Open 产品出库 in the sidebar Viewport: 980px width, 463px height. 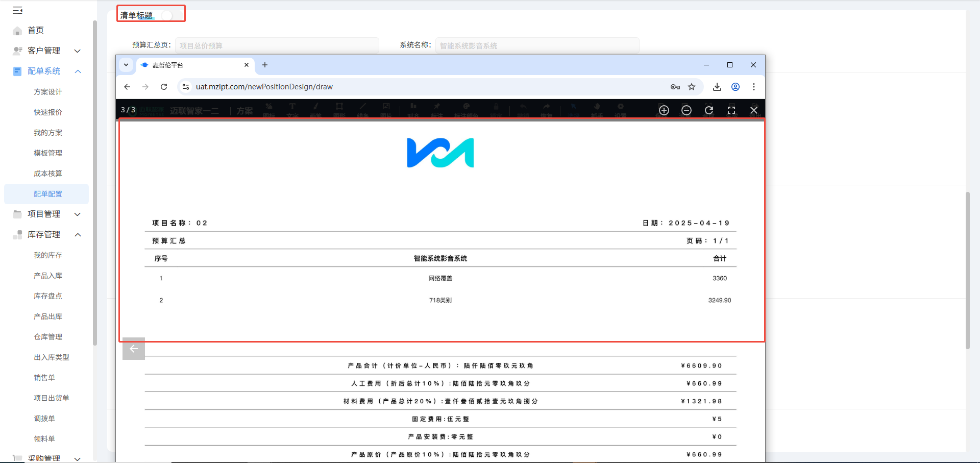coord(48,316)
